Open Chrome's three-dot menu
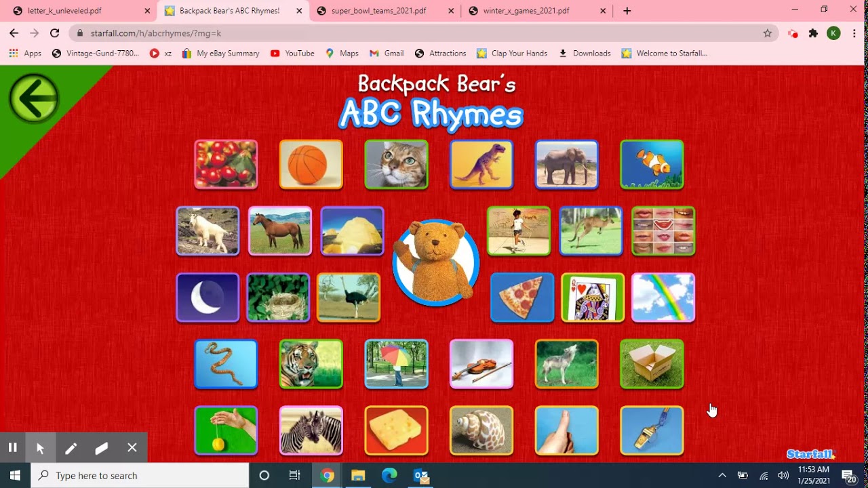868x488 pixels. click(854, 33)
